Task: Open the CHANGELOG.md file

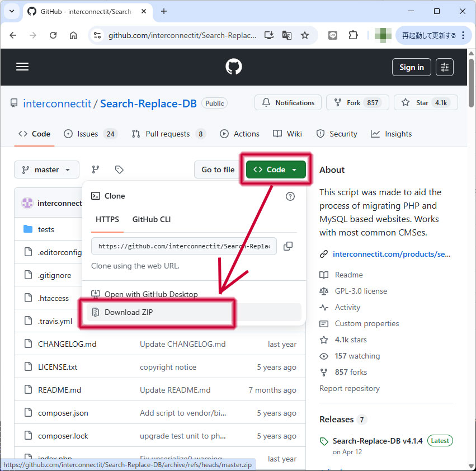Action: click(x=67, y=344)
